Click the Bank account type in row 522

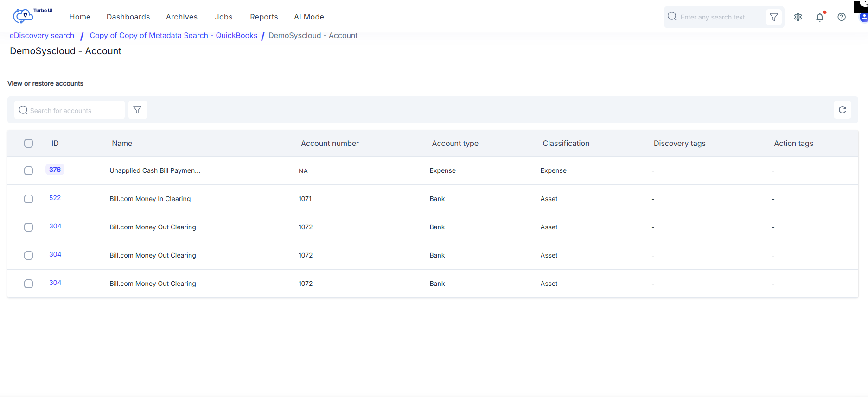tap(437, 199)
